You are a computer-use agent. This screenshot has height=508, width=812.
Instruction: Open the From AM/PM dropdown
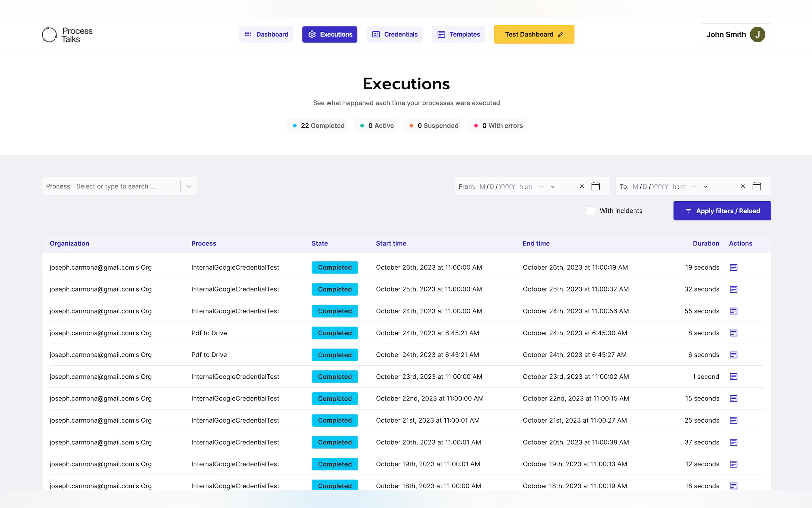pos(546,187)
